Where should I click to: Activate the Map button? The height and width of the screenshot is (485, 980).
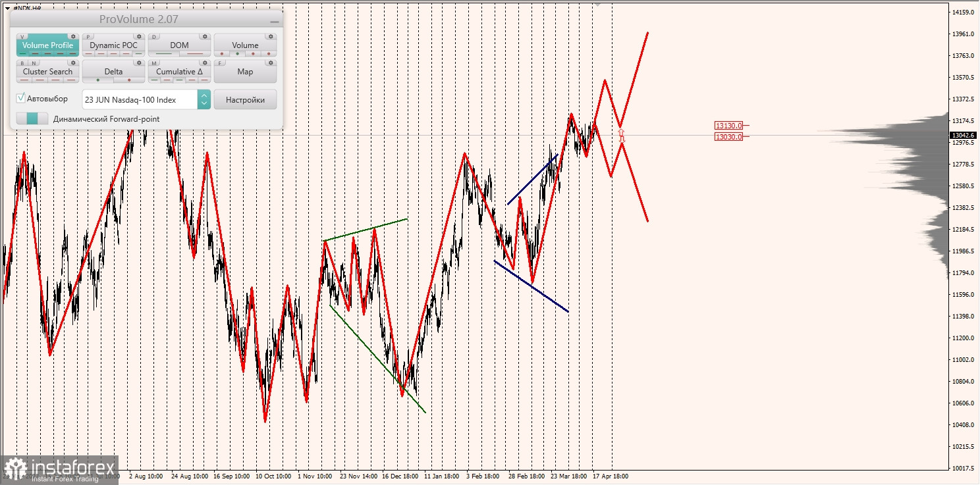click(245, 71)
